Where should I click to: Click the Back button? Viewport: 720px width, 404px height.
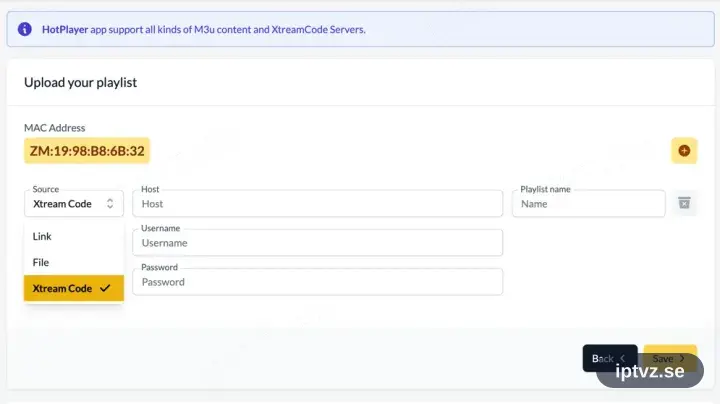(x=610, y=358)
